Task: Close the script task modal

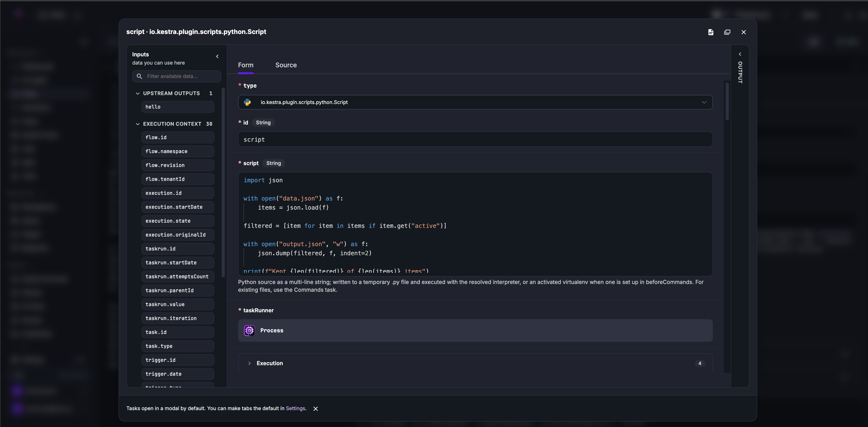Action: point(744,32)
